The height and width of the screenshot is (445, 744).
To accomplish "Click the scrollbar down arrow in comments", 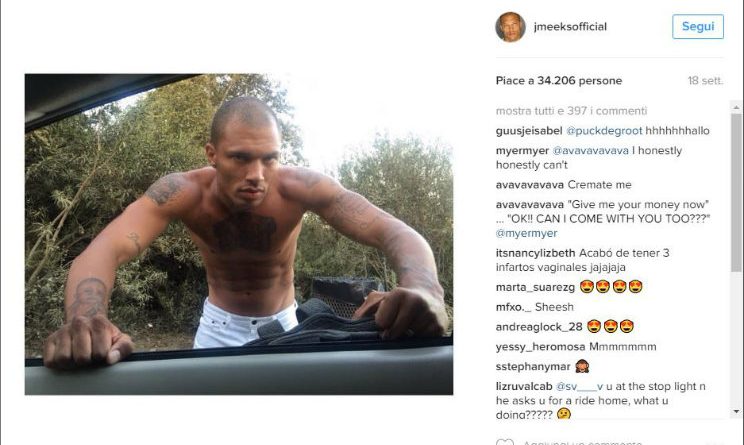I will click(x=736, y=411).
